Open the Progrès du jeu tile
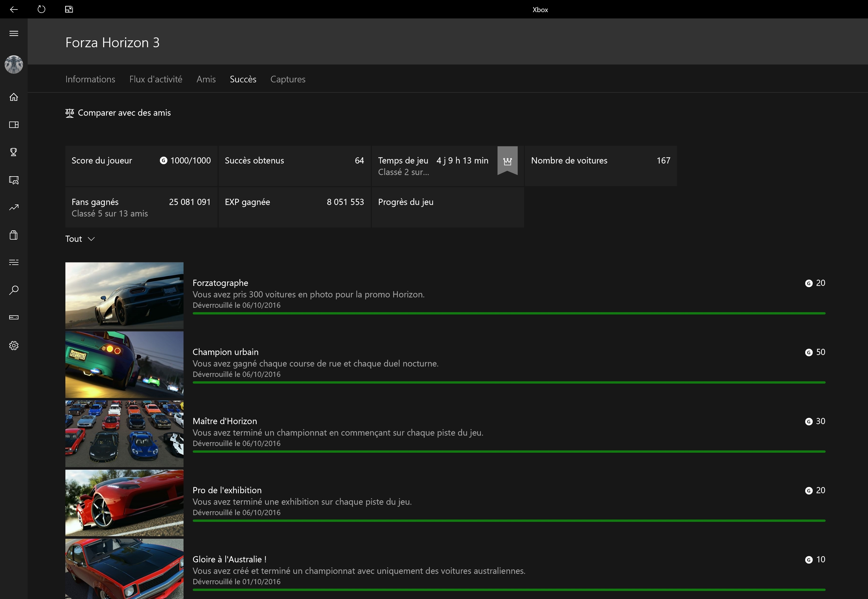The image size is (868, 599). [447, 207]
